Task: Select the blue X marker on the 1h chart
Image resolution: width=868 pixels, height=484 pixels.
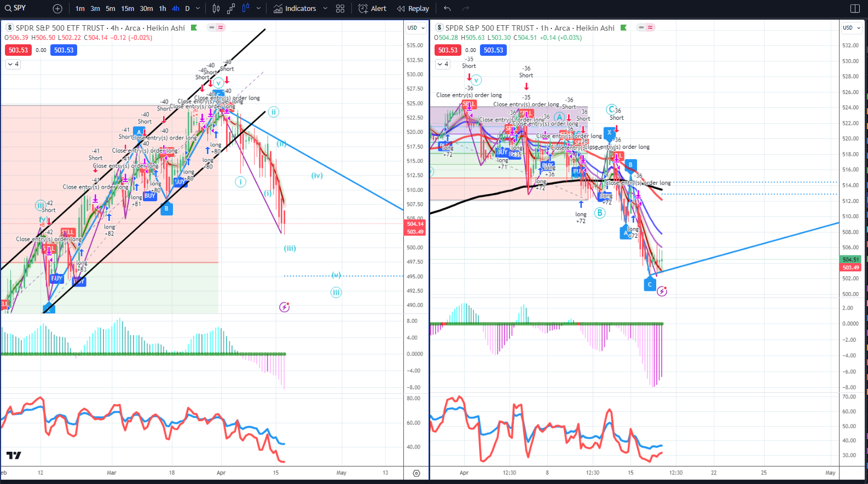Action: click(x=609, y=132)
